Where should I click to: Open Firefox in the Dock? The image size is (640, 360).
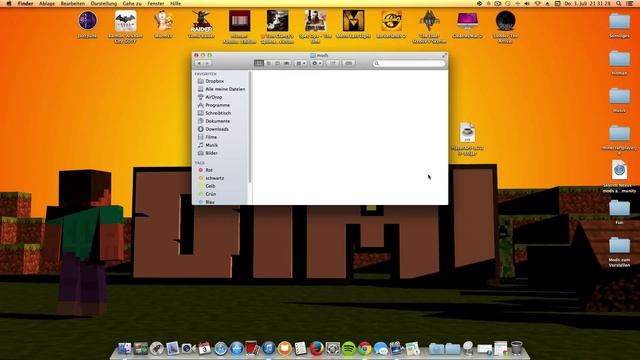[x=316, y=348]
